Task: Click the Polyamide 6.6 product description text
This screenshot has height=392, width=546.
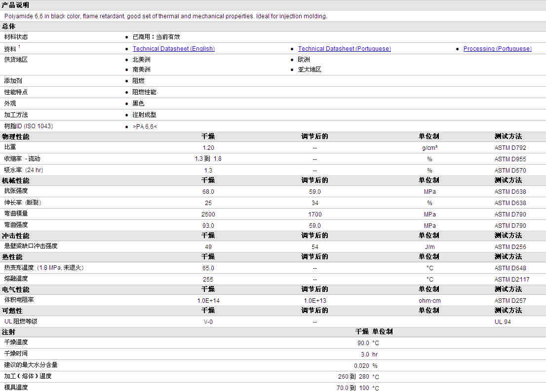Action: (165, 16)
